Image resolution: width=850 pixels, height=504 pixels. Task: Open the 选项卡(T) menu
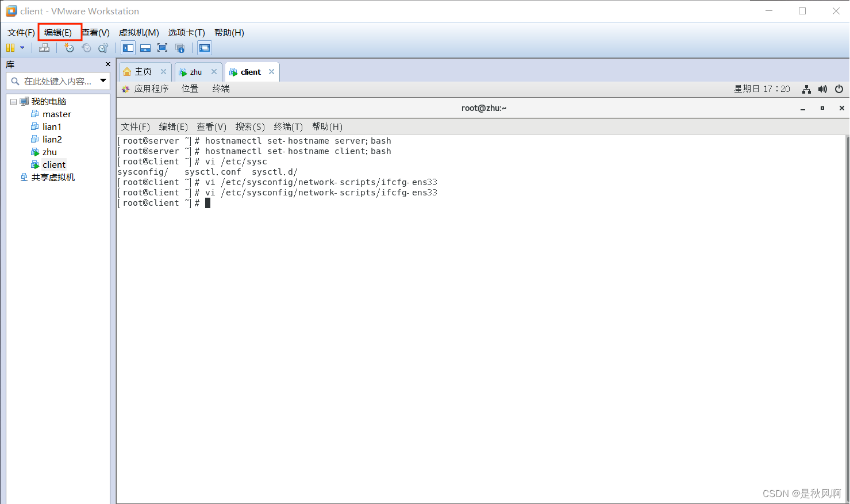click(186, 32)
